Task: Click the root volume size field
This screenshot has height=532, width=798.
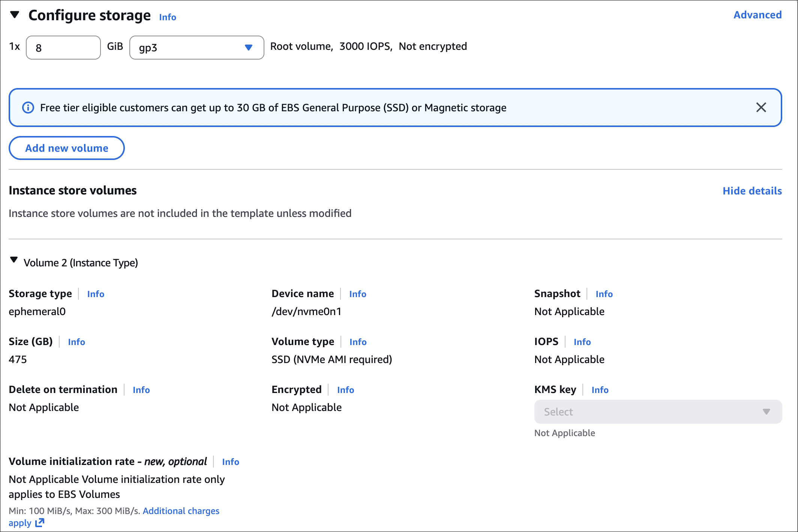Action: pyautogui.click(x=63, y=48)
